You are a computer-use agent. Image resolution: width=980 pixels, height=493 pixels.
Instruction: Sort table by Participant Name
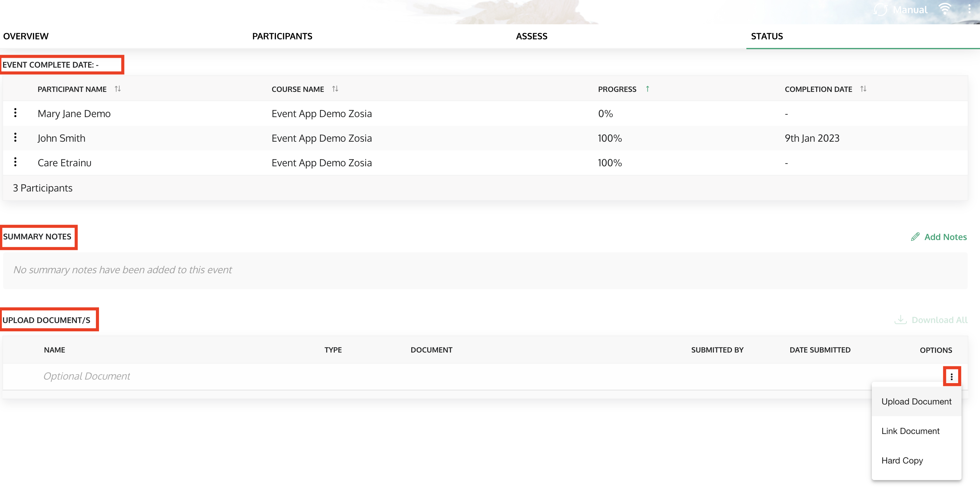click(118, 89)
